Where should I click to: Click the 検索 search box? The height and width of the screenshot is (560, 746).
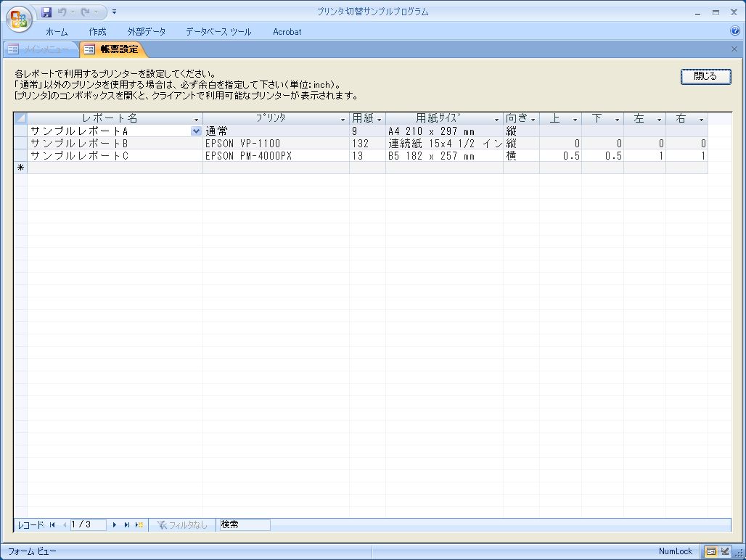(x=245, y=524)
